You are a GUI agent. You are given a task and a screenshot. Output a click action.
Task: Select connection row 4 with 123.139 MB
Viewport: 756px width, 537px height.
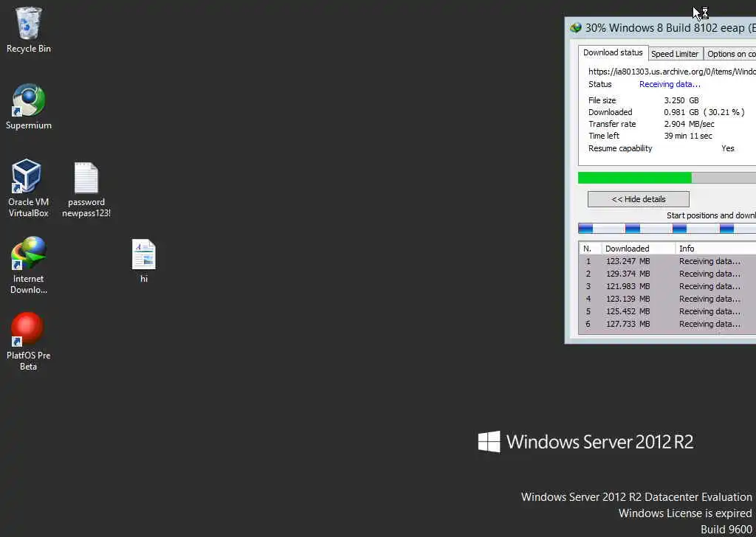pyautogui.click(x=667, y=299)
